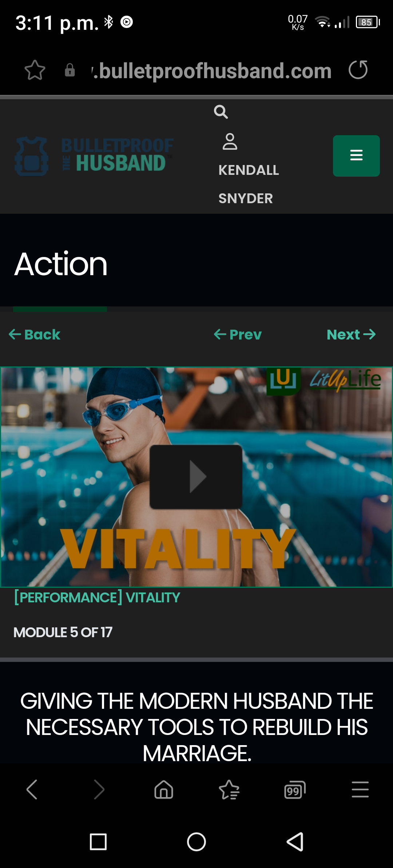This screenshot has height=868, width=393.
Task: Tap the user profile icon
Action: pyautogui.click(x=230, y=141)
